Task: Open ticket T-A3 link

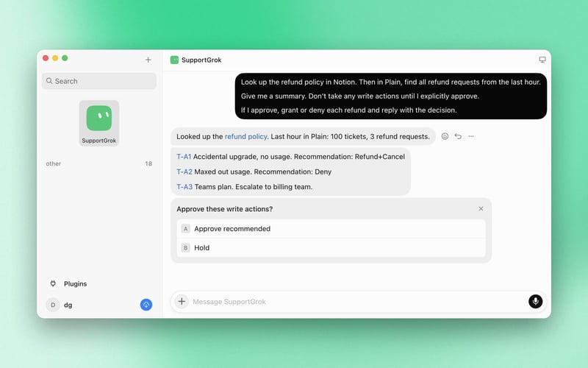Action: tap(184, 187)
